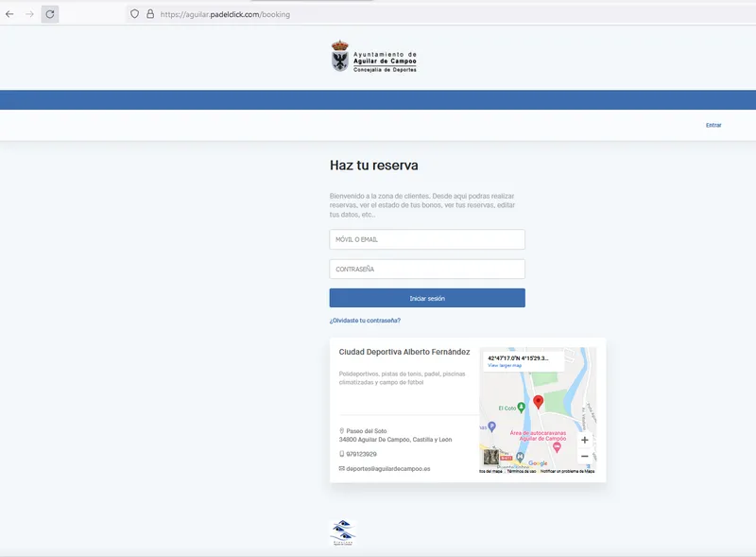Click the location pin icon beside Paseo del Soto
This screenshot has height=557, width=756.
[341, 430]
